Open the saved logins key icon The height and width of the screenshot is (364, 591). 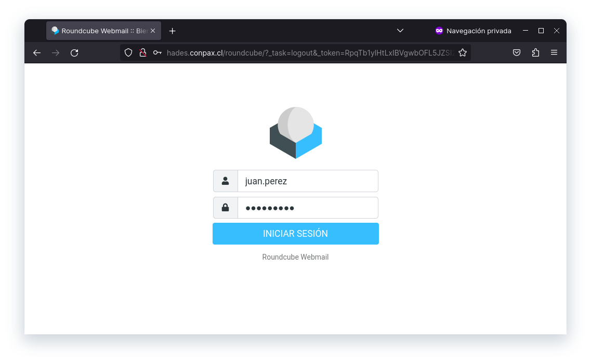pyautogui.click(x=157, y=52)
